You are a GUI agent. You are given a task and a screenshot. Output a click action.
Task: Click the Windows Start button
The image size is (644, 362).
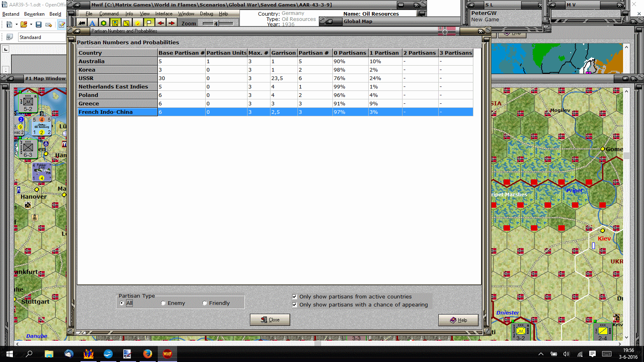10,354
